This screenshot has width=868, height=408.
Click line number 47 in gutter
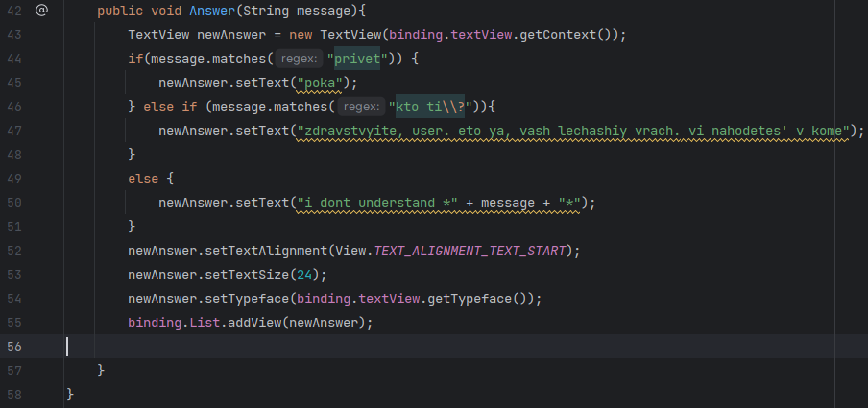point(13,131)
